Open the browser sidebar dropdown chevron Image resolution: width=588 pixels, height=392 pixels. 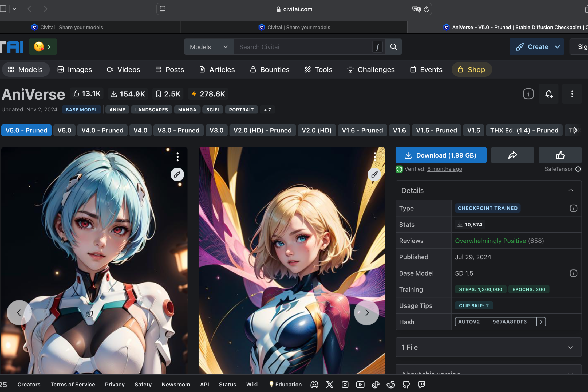pyautogui.click(x=14, y=9)
